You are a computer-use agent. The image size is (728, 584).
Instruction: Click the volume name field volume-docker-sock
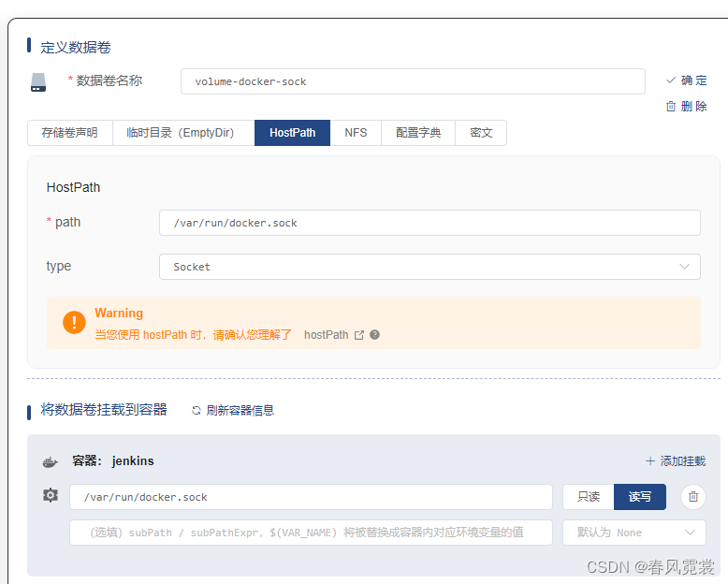coord(413,81)
